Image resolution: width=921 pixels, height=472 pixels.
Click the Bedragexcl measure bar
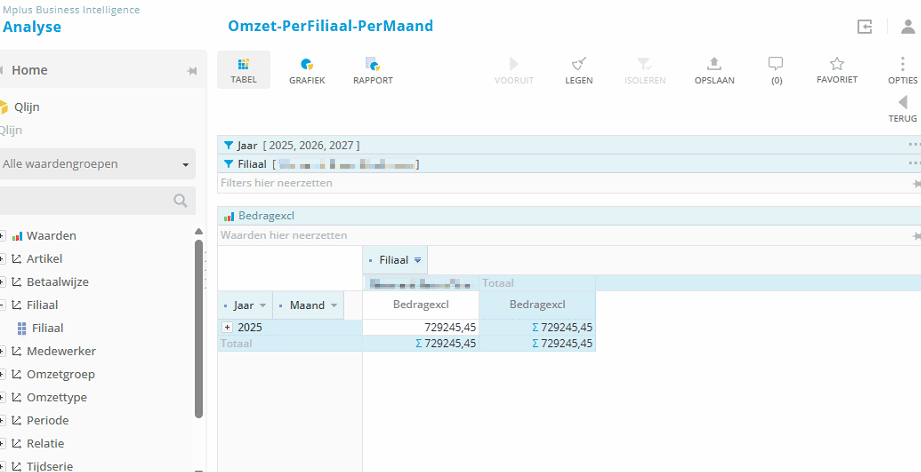[x=569, y=215]
